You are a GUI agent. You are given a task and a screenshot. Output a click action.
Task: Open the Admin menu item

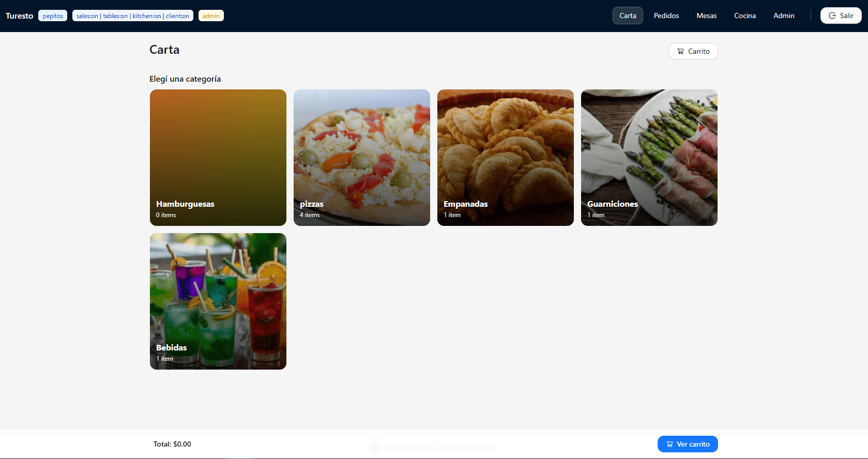pos(784,16)
